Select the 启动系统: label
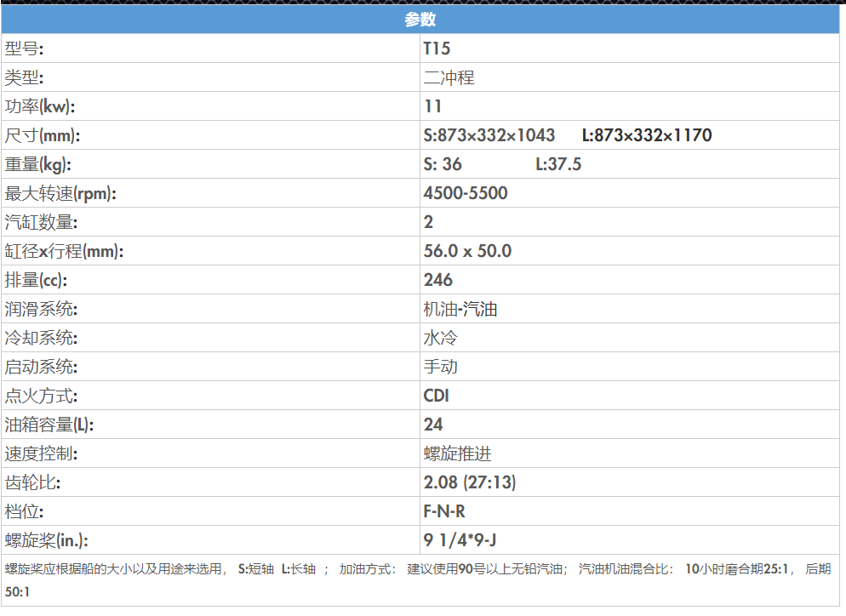The image size is (846, 616). click(41, 367)
